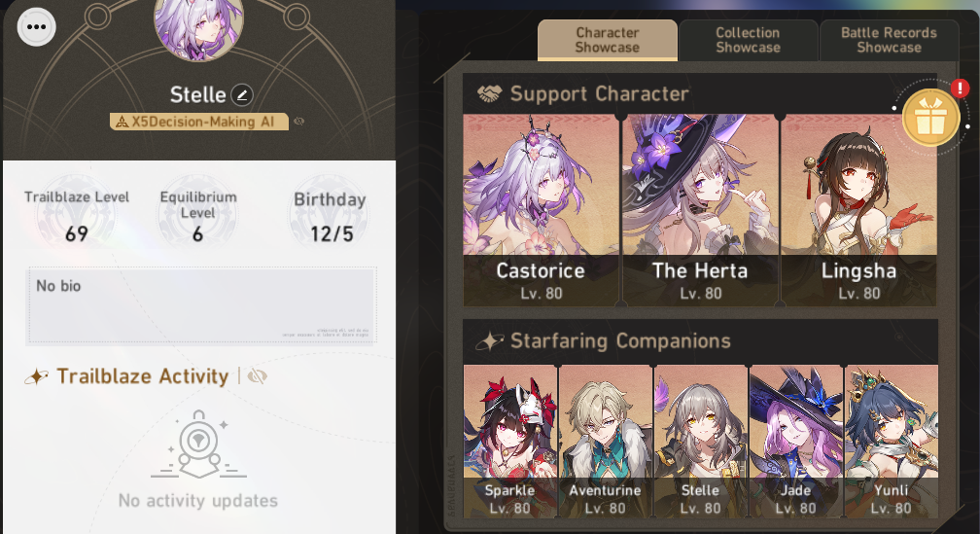Image resolution: width=980 pixels, height=534 pixels.
Task: Select Yunli companion card
Action: [x=892, y=442]
